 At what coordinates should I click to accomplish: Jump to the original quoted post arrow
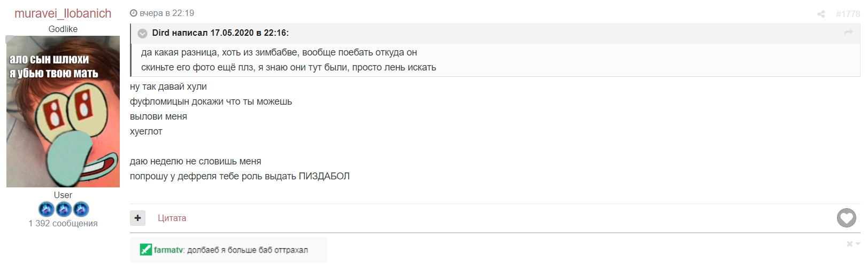848,33
